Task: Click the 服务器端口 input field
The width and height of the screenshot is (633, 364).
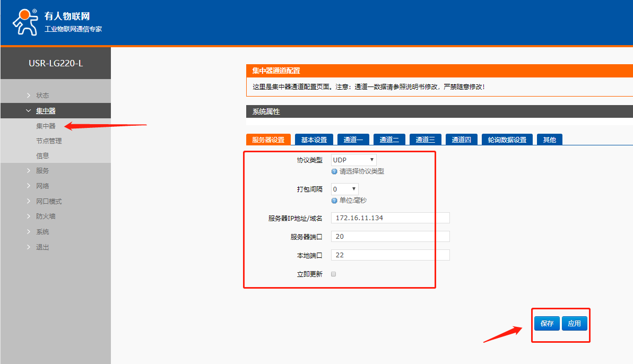Action: tap(390, 237)
